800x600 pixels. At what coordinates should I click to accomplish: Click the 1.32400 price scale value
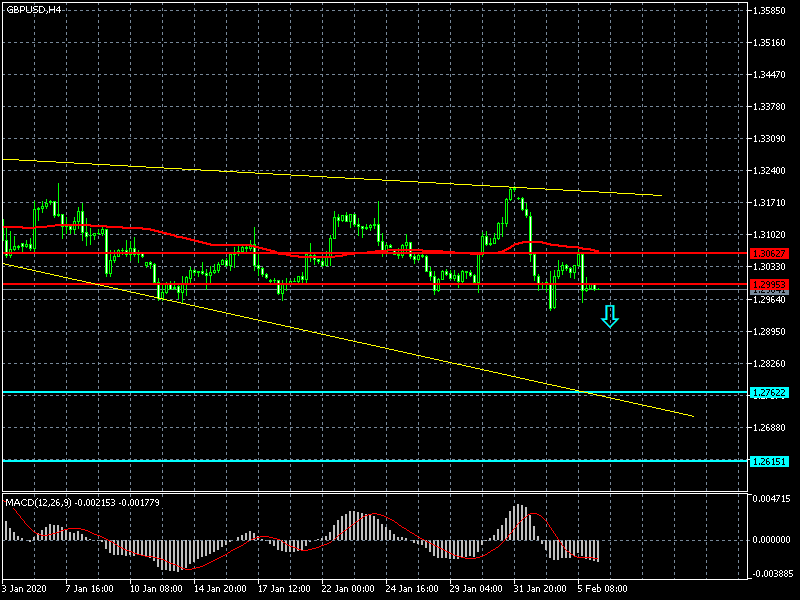769,171
